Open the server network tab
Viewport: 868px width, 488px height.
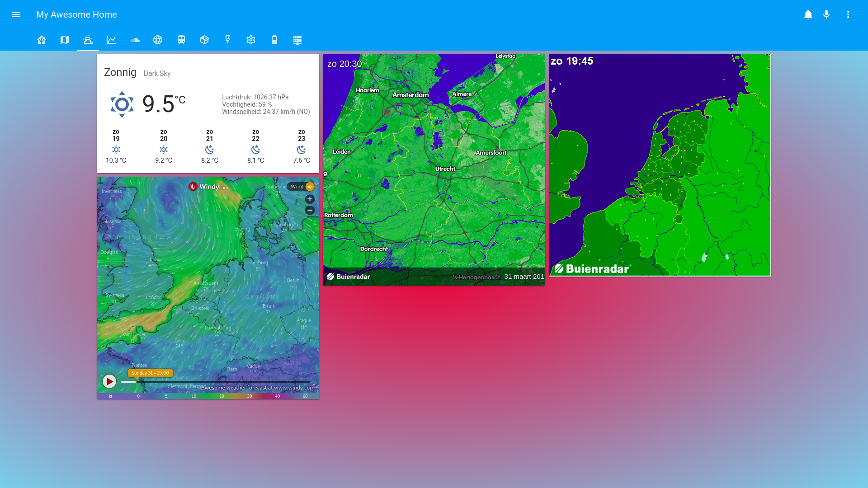click(x=297, y=40)
